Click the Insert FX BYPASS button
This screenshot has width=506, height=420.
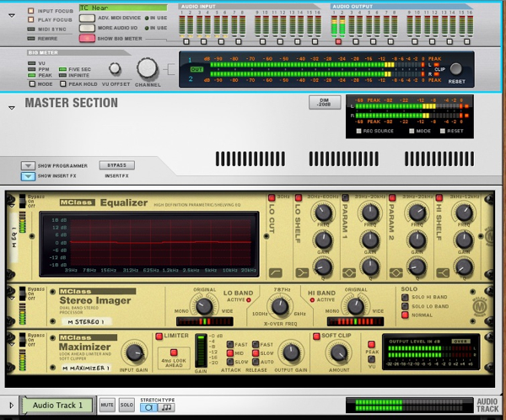[117, 165]
